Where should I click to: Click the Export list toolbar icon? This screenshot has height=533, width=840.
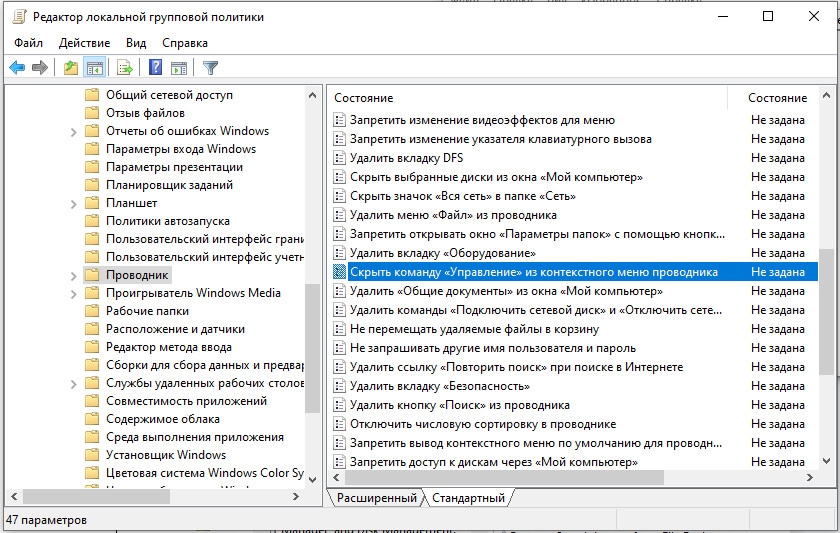tap(125, 68)
